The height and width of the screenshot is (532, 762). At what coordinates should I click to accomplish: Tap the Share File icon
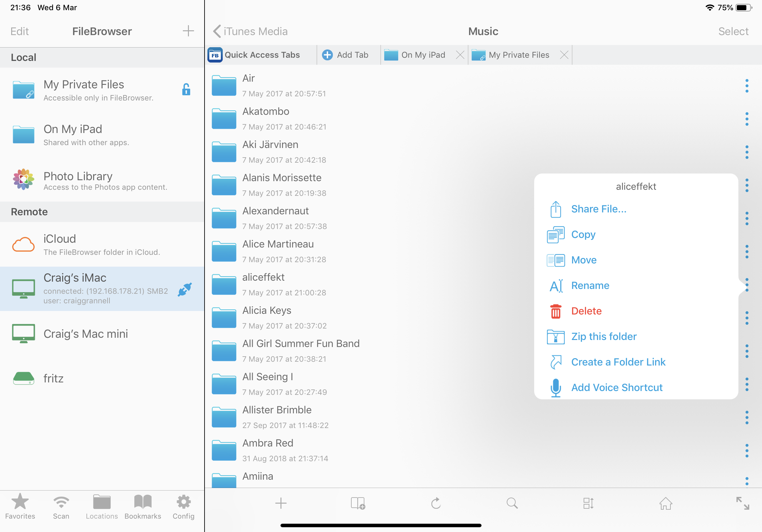coord(556,209)
